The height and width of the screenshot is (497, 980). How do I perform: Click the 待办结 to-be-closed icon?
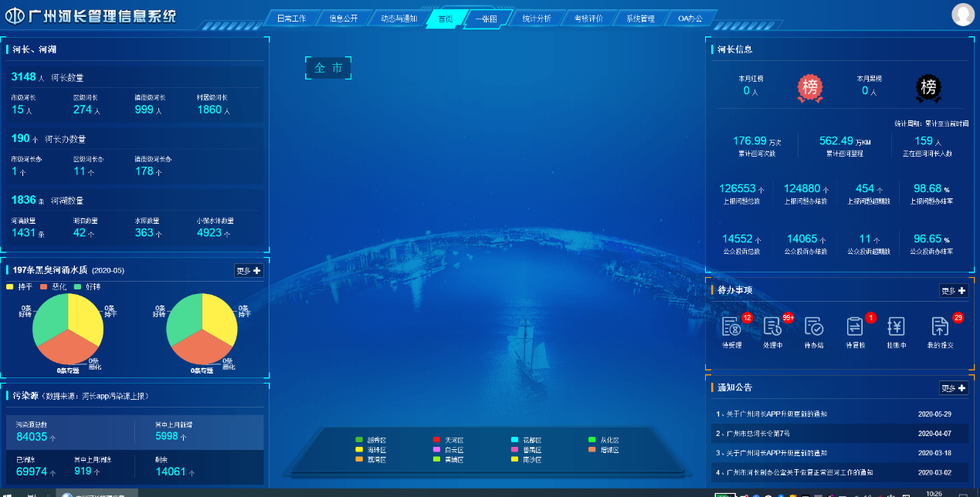pyautogui.click(x=814, y=327)
